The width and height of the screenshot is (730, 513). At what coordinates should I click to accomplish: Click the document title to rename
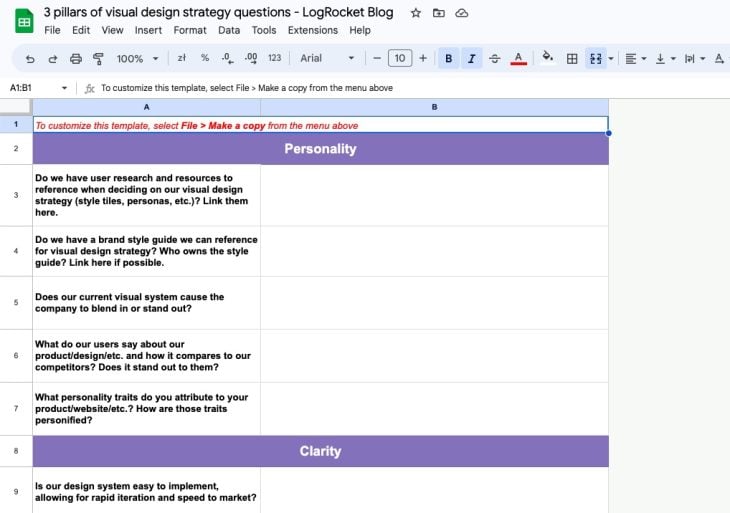click(218, 13)
